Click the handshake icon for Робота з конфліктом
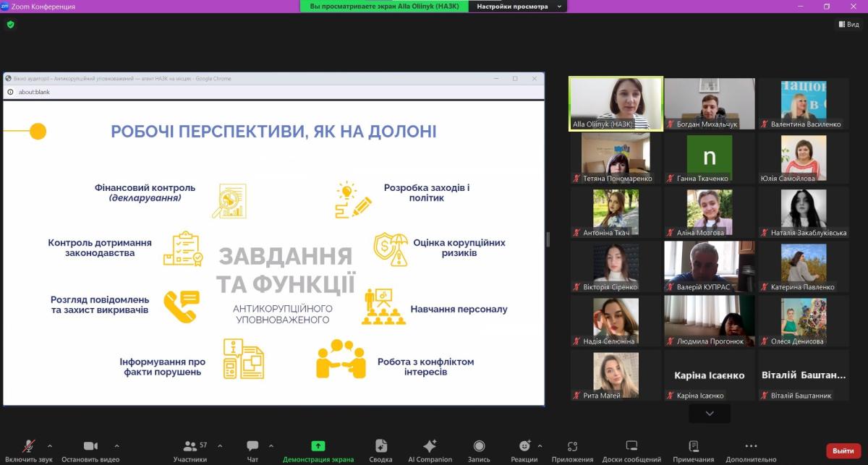The image size is (868, 465). (341, 359)
